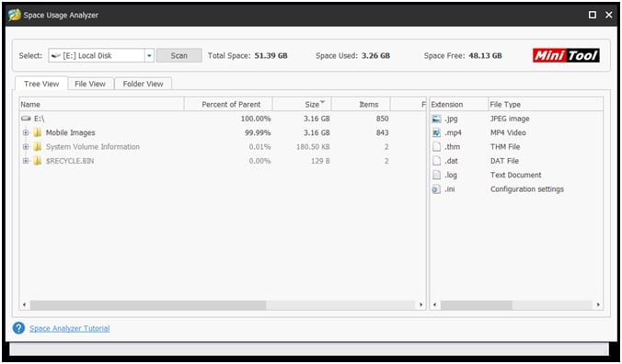Click the tree panel horizontal scrollbar thumb
This screenshot has width=622, height=364.
click(148, 305)
